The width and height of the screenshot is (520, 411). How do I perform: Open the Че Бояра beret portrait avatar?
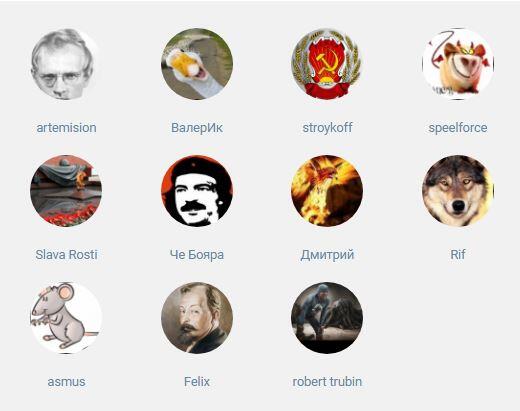pyautogui.click(x=197, y=191)
